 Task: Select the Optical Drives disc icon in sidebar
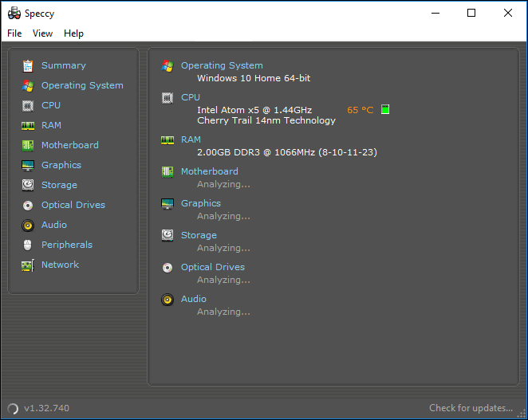click(28, 205)
